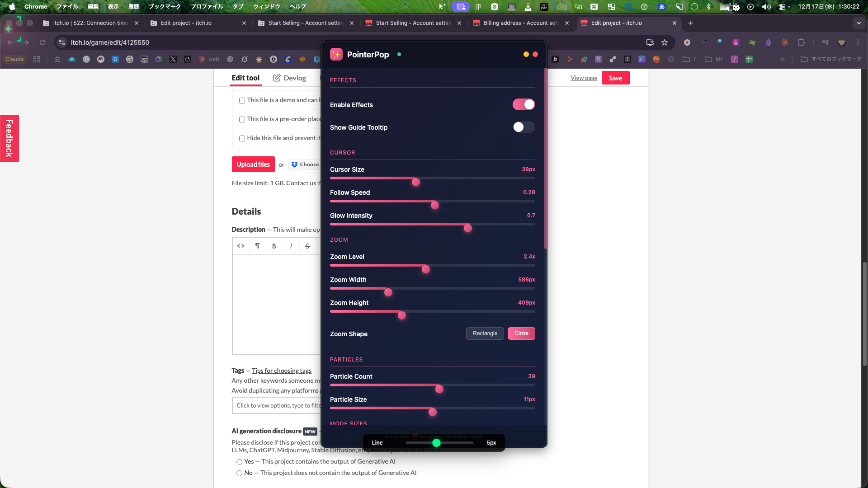Click the Google bookmark icon
The height and width of the screenshot is (488, 868).
pos(130,59)
